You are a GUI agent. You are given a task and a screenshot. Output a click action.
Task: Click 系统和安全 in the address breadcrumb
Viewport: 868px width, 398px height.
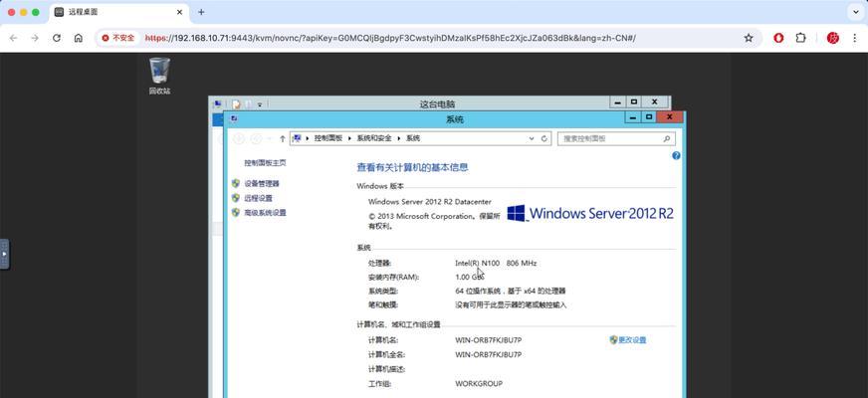(x=373, y=138)
